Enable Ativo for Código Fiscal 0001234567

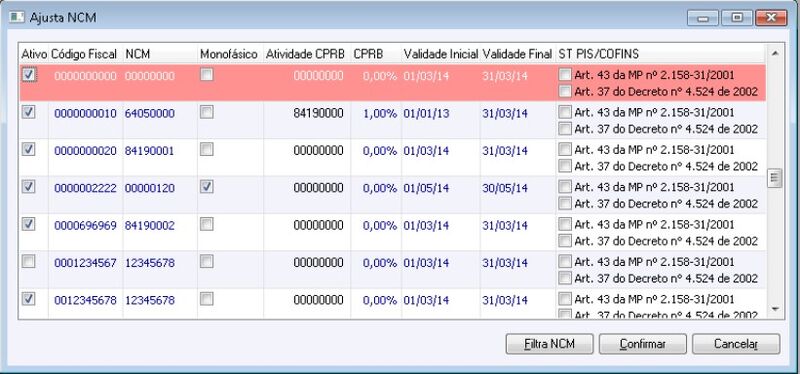(x=29, y=262)
